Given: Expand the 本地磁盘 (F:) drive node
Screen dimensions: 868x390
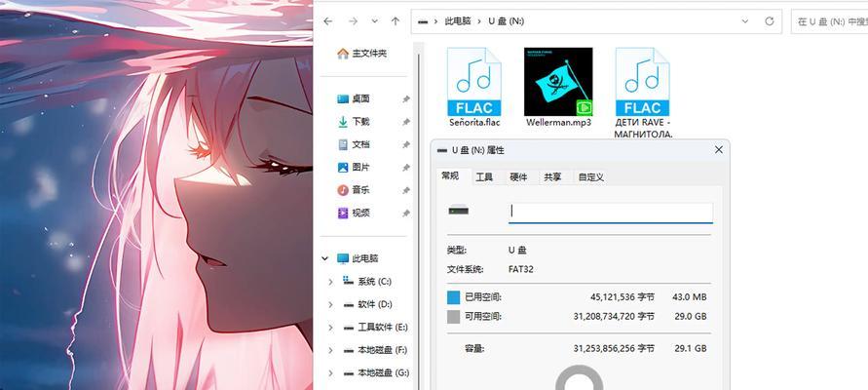Looking at the screenshot, I should pos(330,351).
